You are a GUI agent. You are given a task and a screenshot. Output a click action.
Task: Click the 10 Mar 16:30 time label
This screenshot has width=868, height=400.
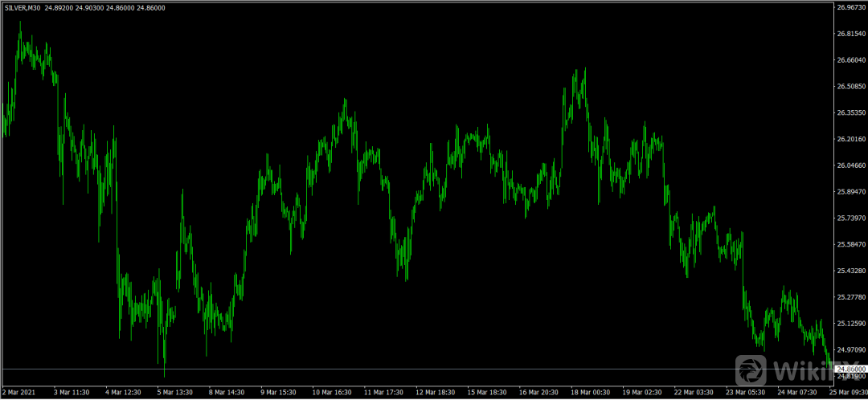(x=332, y=393)
